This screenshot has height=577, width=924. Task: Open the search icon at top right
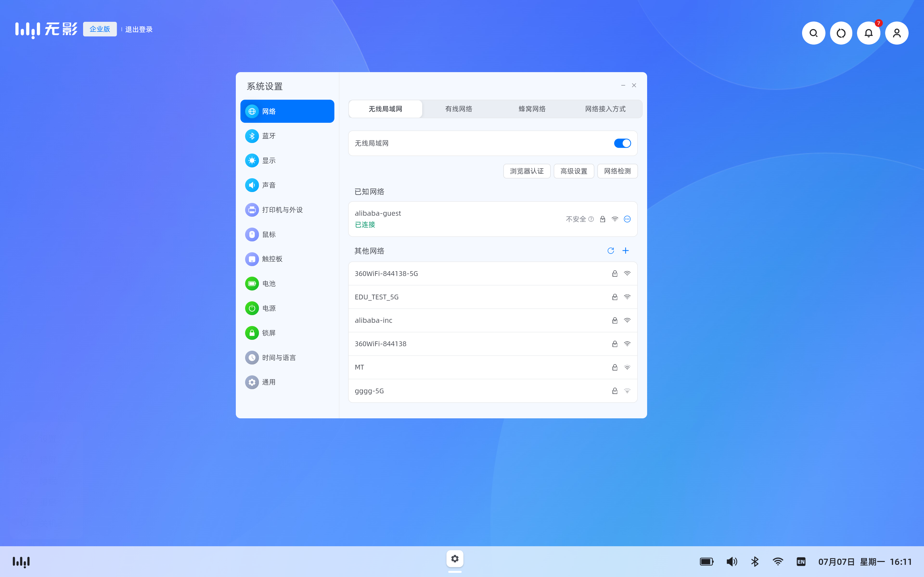(x=813, y=33)
